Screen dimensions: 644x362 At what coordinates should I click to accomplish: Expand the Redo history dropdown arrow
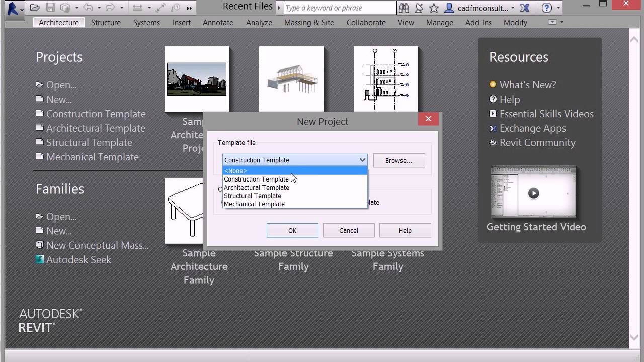pyautogui.click(x=122, y=8)
